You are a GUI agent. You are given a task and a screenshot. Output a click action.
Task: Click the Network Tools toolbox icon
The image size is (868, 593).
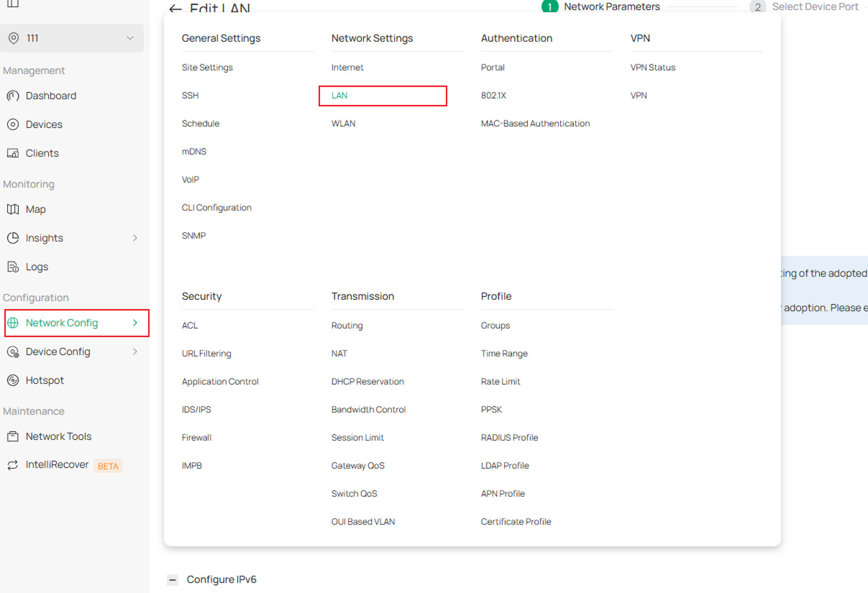[13, 436]
